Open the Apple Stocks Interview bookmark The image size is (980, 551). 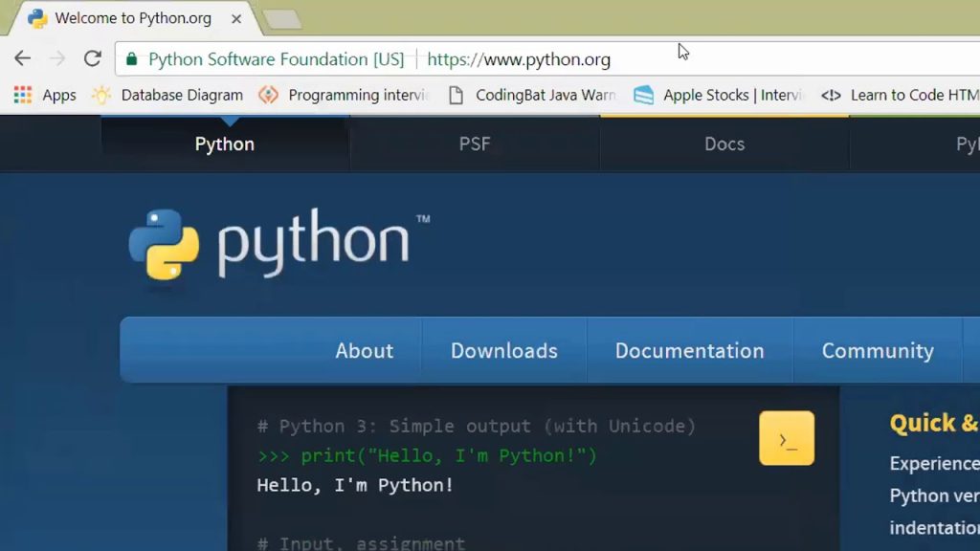click(x=718, y=95)
